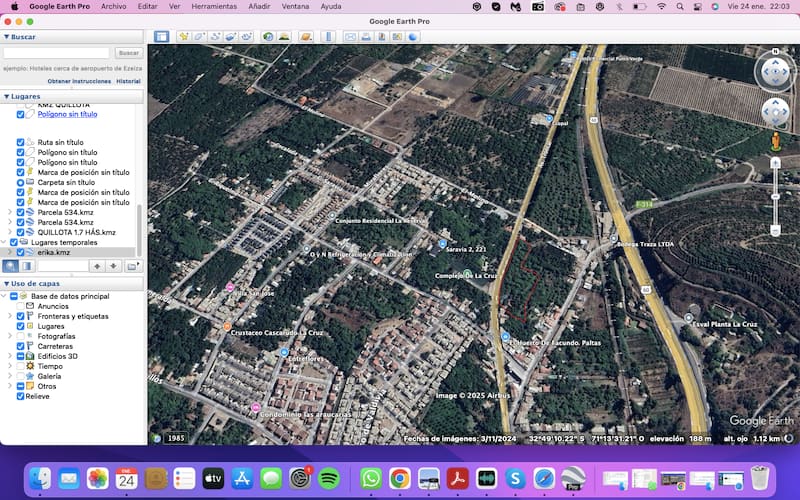Uncheck the erika.kmz checkbox
Image resolution: width=800 pixels, height=500 pixels.
pyautogui.click(x=20, y=252)
